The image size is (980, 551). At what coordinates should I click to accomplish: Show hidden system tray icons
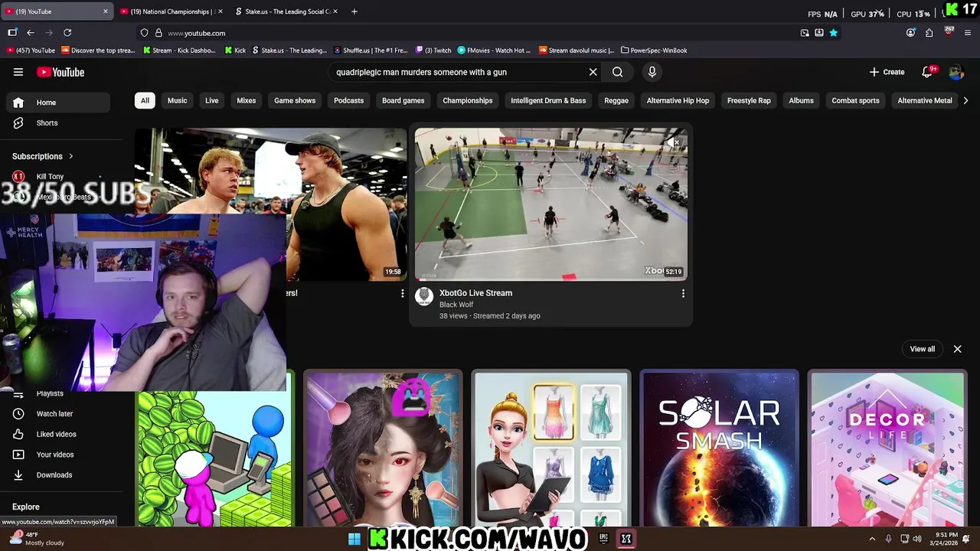[x=872, y=539]
